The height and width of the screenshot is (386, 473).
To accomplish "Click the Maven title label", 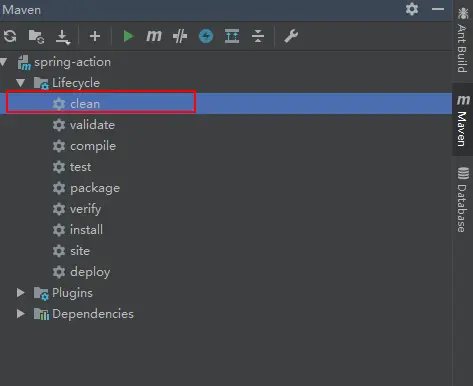I will (22, 10).
